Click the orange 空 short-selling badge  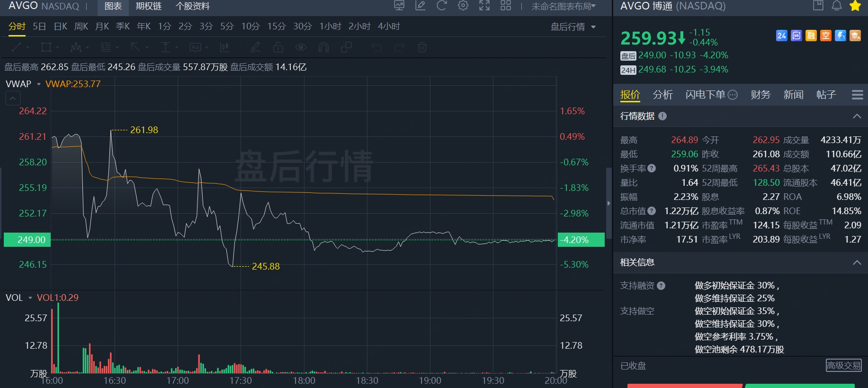(x=826, y=36)
